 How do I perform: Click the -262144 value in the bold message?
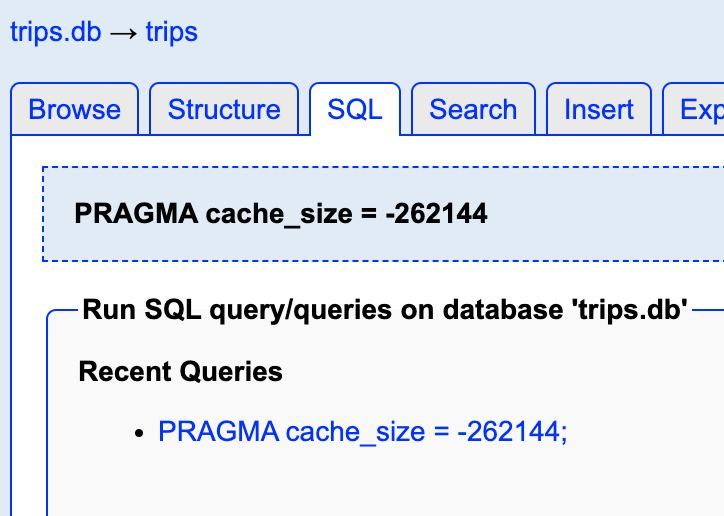[x=436, y=214]
